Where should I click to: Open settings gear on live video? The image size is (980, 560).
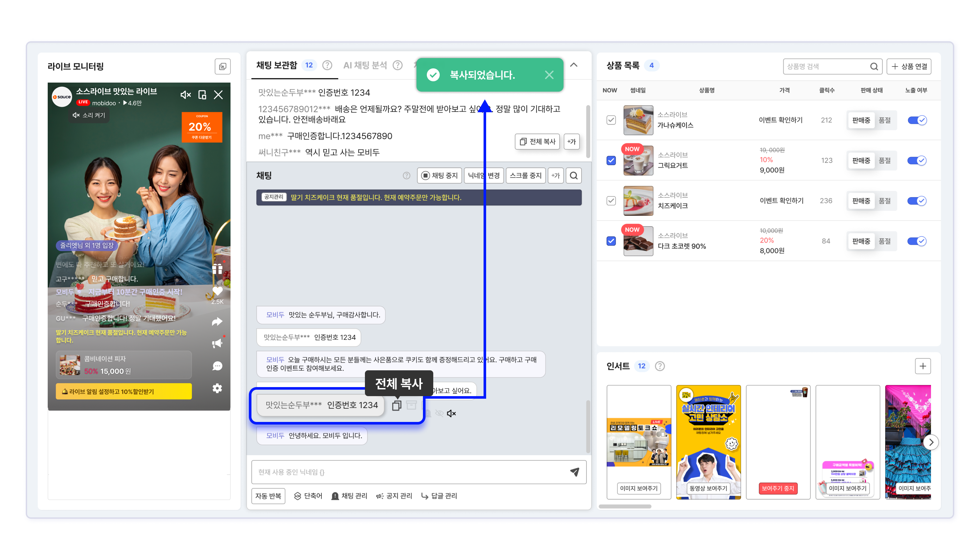[217, 388]
